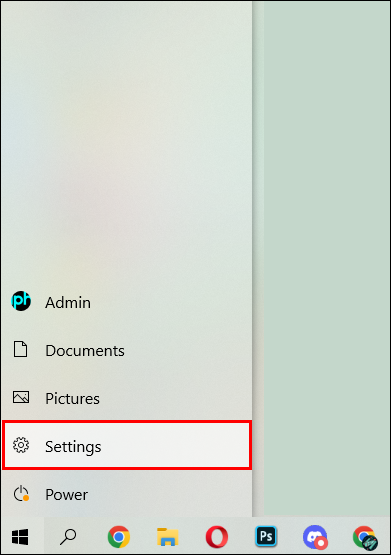
Task: Choose the Documents entry in Start menu
Action: click(x=127, y=350)
